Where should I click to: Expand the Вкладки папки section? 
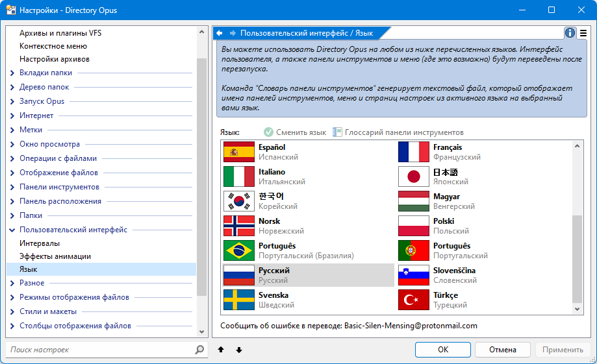pos(12,73)
